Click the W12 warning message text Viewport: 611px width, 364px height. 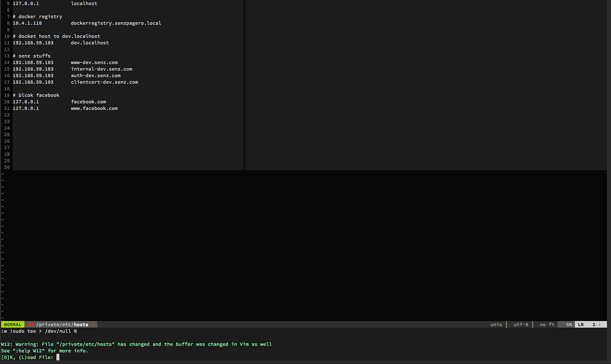(x=135, y=344)
